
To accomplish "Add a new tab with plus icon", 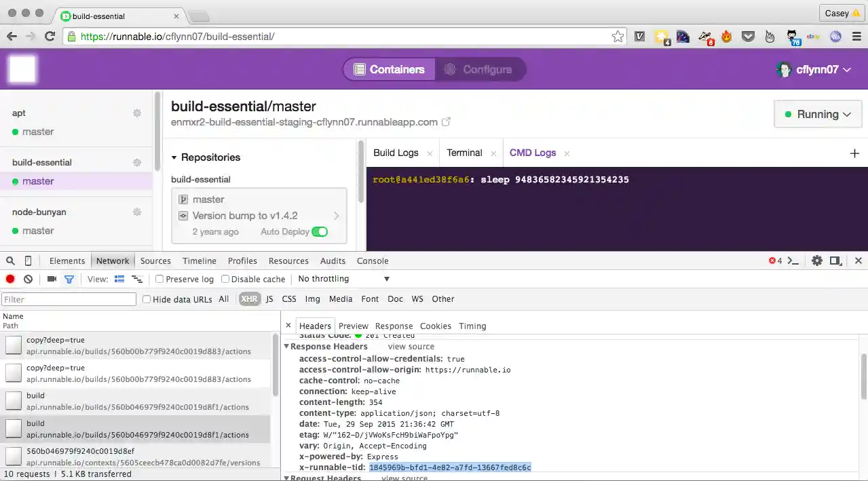I will click(x=854, y=153).
